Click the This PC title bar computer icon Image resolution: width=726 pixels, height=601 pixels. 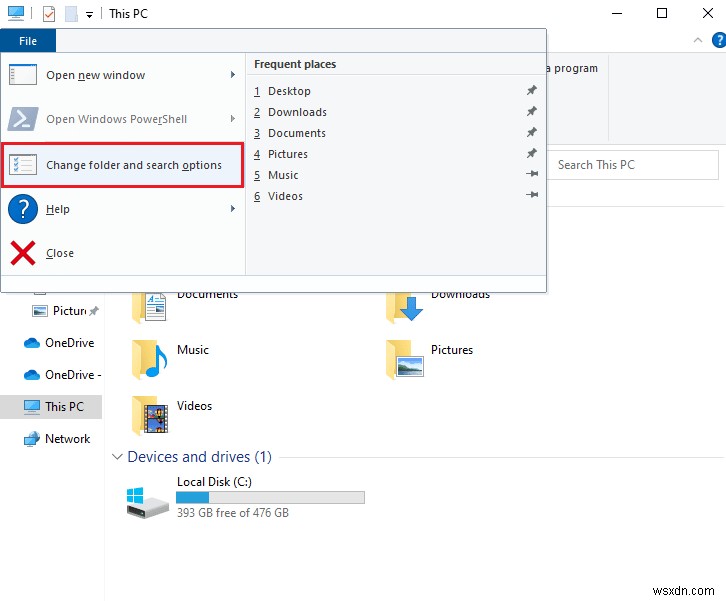click(16, 13)
